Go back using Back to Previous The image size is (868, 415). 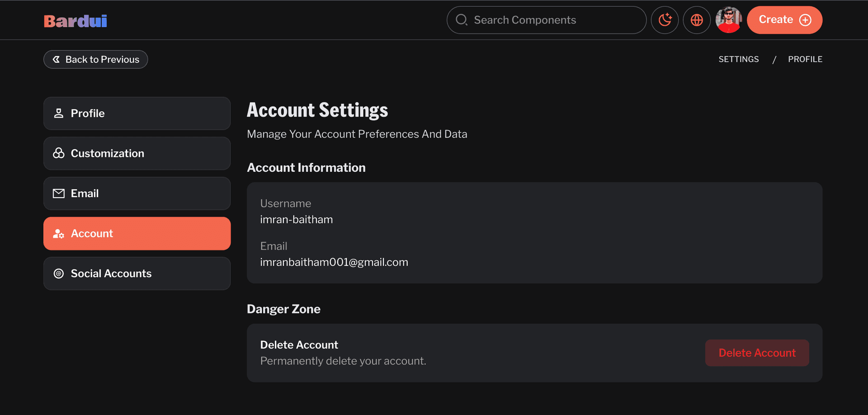pyautogui.click(x=96, y=60)
